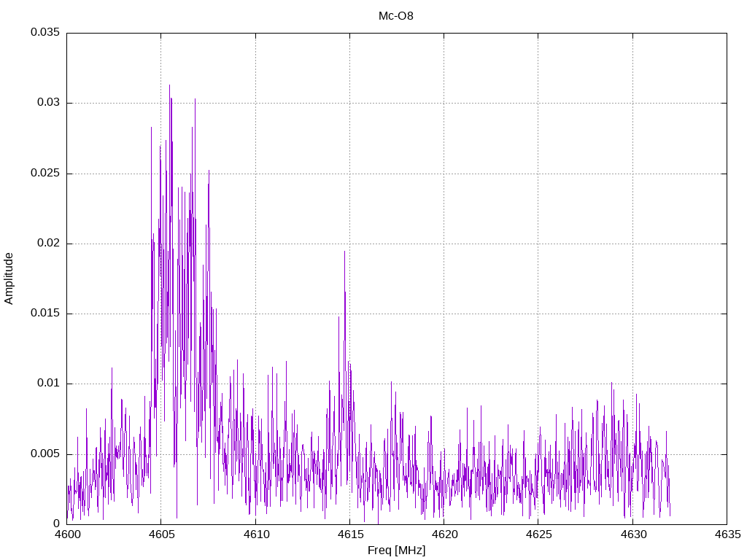Select the 4625 x-axis tick label
747x560 pixels.
(x=538, y=534)
